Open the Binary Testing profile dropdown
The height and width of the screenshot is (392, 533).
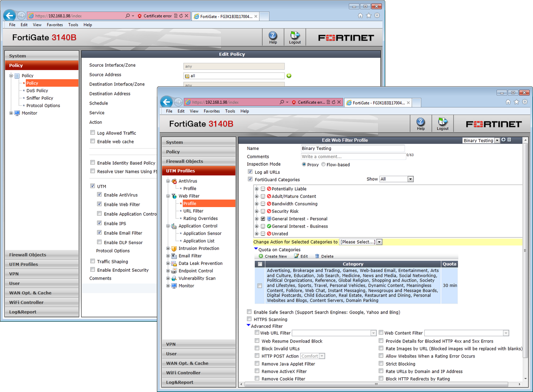coord(481,141)
